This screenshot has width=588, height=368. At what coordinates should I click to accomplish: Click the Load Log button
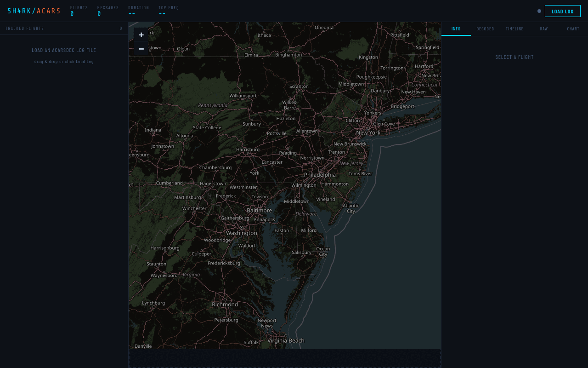coord(562,11)
